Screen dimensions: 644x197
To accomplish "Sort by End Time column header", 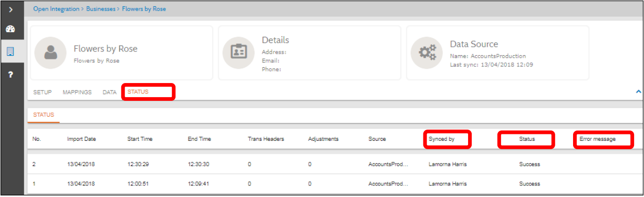I will pyautogui.click(x=199, y=139).
